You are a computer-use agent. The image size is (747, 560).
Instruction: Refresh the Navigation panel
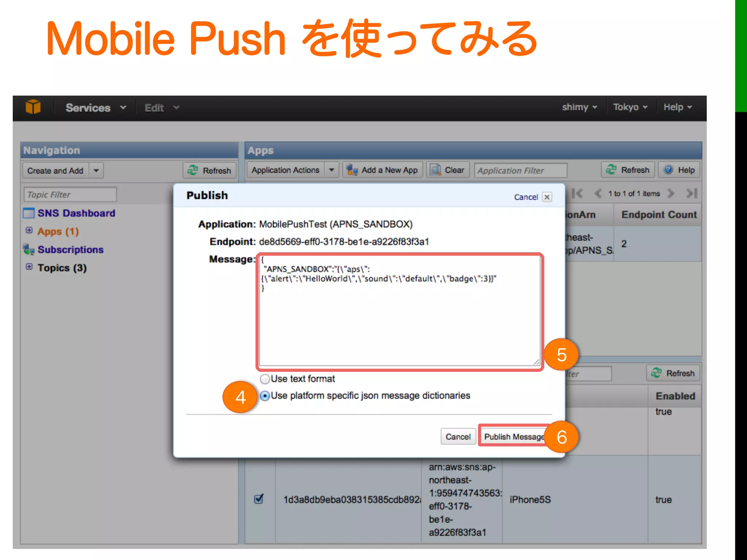(x=209, y=171)
